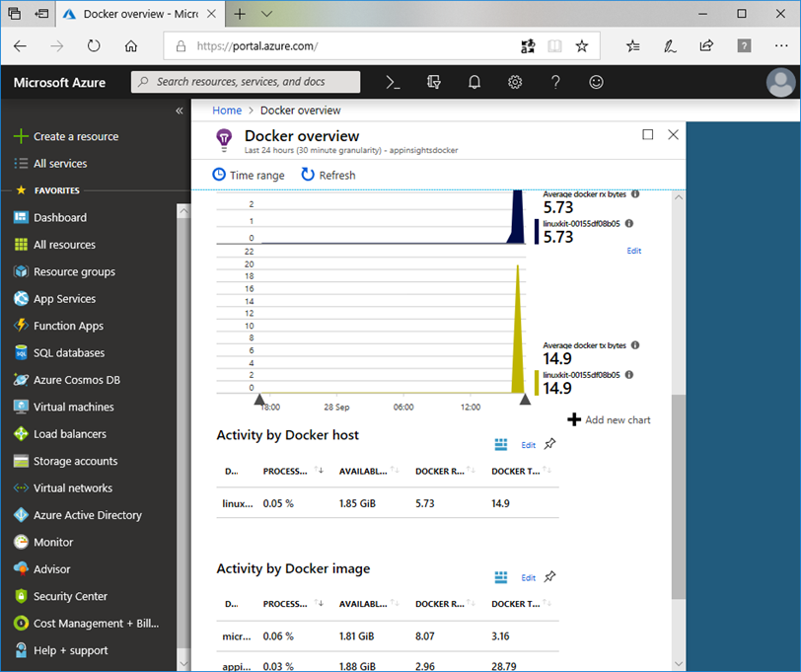Open the Directory and subscription filter icon
This screenshot has width=801, height=672.
tap(433, 82)
